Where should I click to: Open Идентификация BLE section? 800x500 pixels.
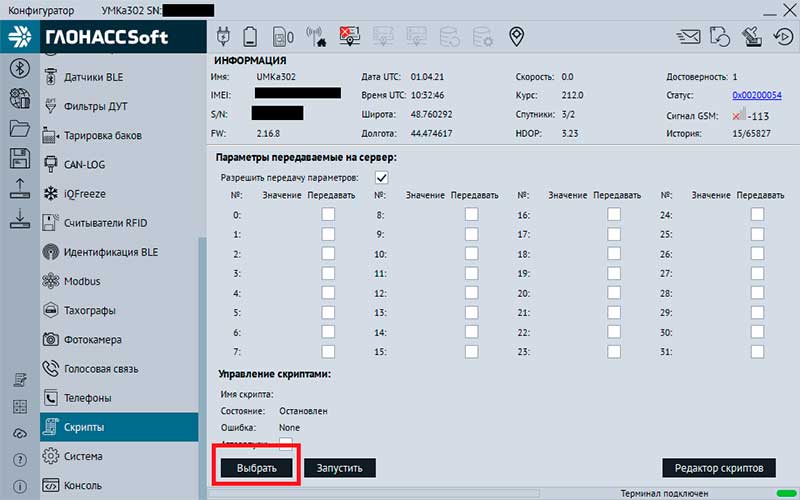coord(119,252)
